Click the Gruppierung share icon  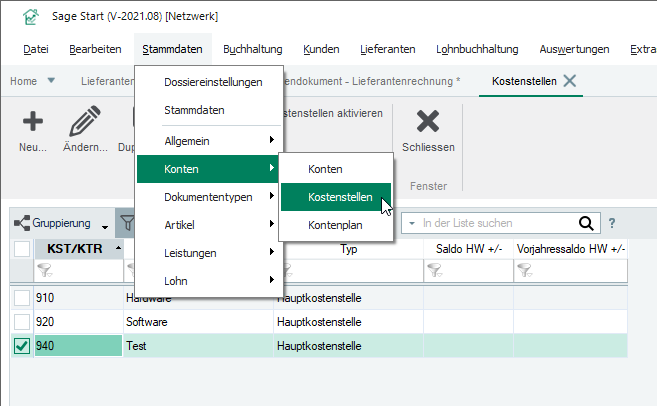click(22, 223)
